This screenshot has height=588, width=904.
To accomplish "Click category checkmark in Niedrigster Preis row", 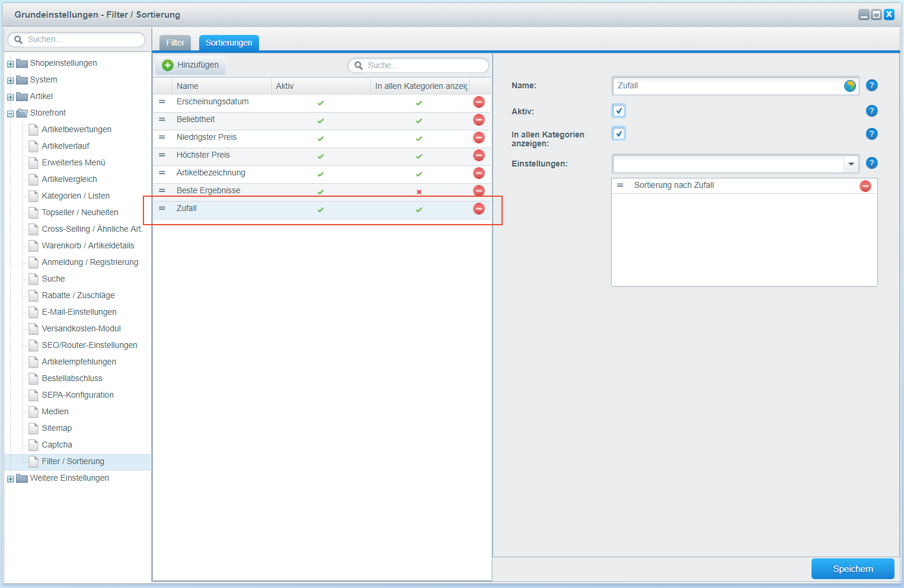I will [x=419, y=139].
